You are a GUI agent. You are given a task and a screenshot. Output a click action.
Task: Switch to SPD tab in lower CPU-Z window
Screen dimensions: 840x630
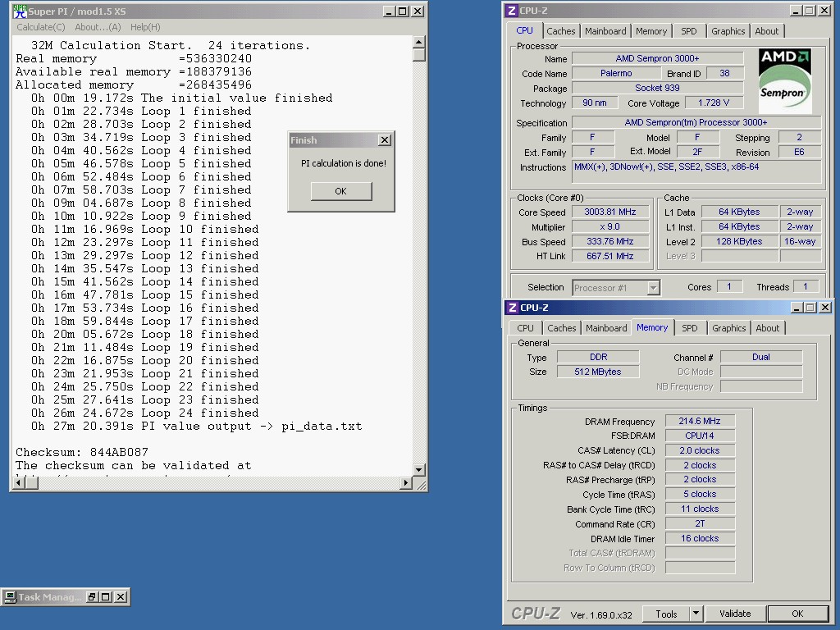689,328
